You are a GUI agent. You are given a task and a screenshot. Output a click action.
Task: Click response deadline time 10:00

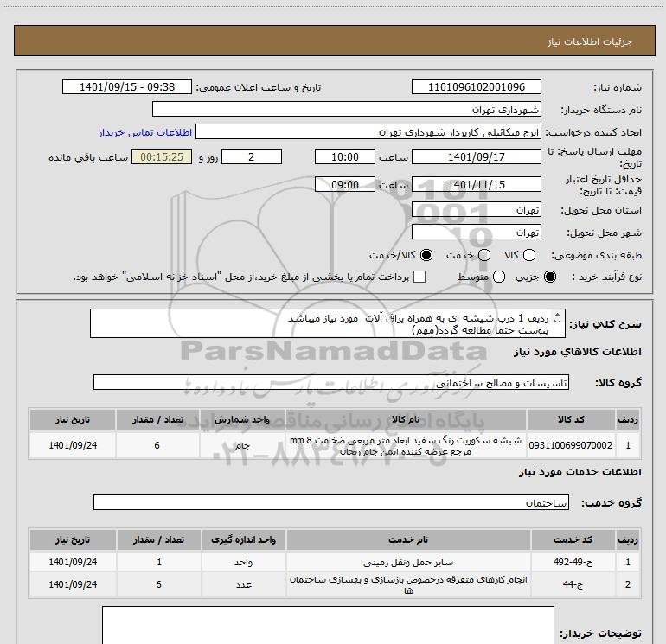point(345,156)
